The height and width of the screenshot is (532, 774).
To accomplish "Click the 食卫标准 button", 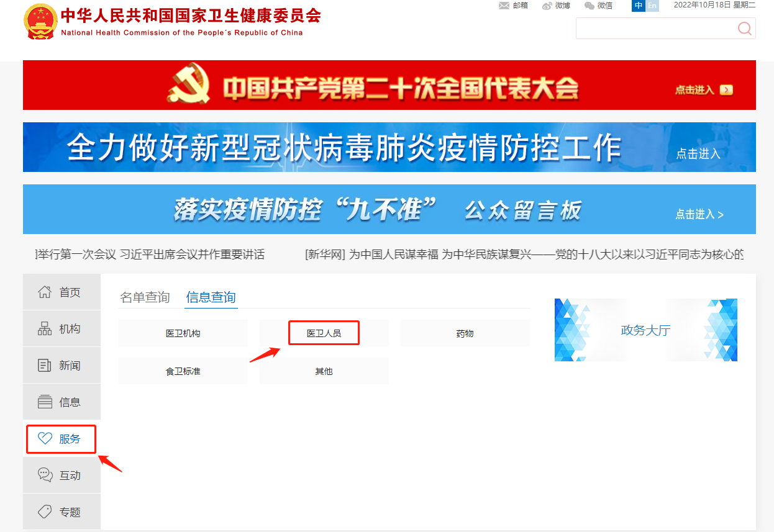I will click(x=183, y=371).
